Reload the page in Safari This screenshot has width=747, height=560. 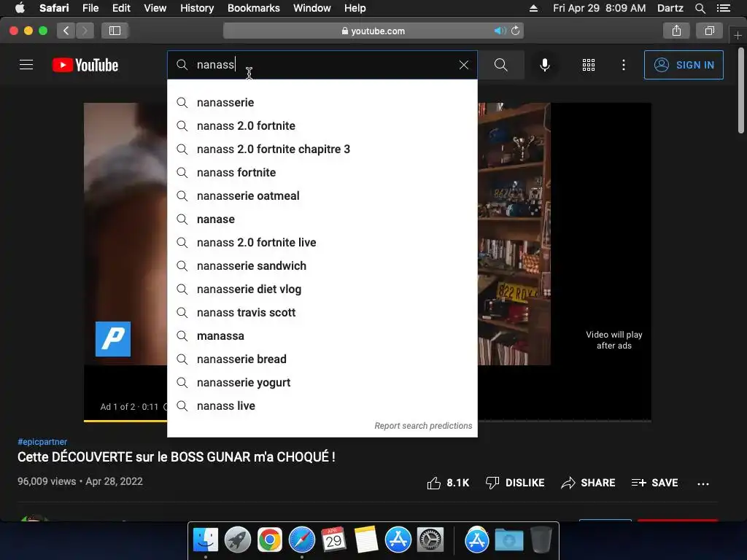(x=516, y=31)
